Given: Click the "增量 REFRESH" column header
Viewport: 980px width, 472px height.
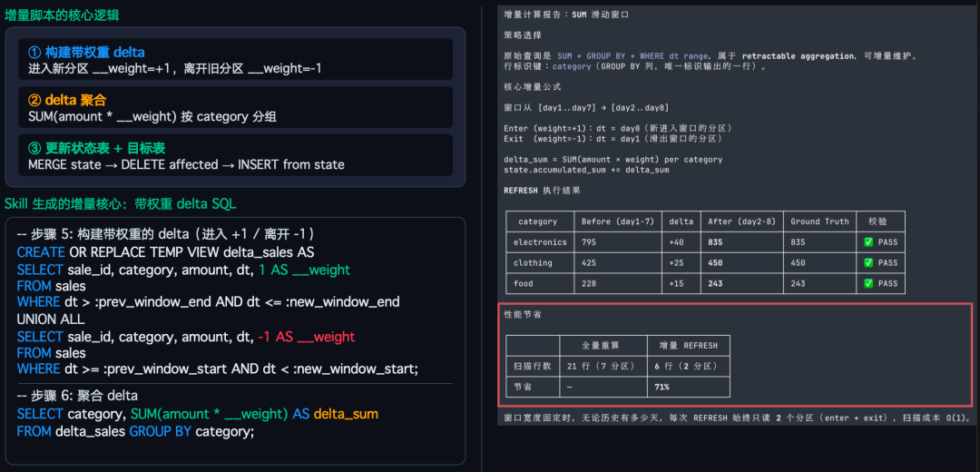Looking at the screenshot, I should (686, 345).
